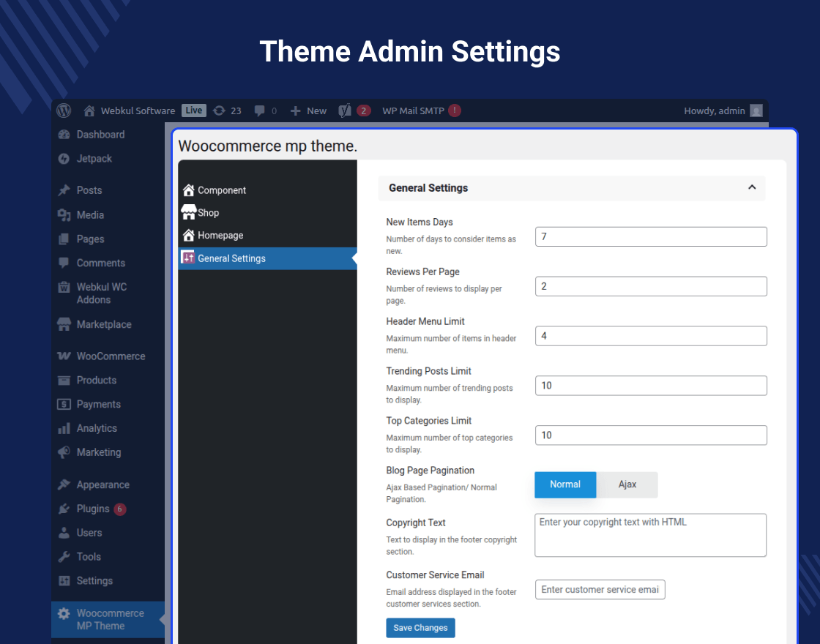Click the Copyright Text textarea
This screenshot has width=820, height=644.
click(x=651, y=535)
